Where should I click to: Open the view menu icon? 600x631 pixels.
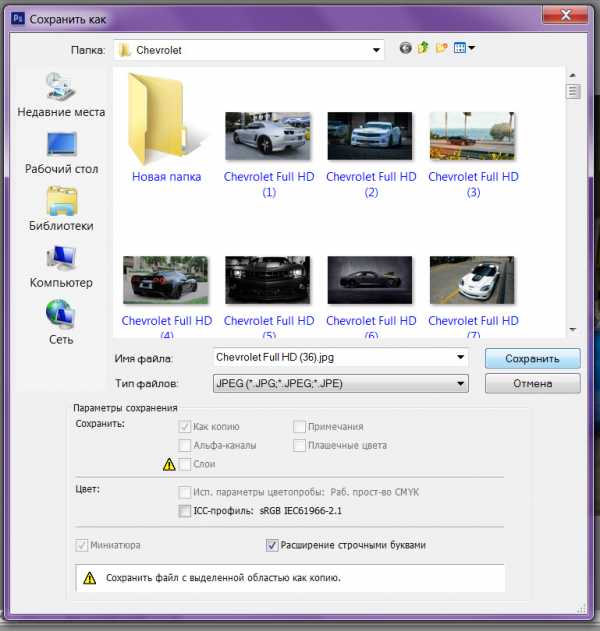(x=464, y=48)
